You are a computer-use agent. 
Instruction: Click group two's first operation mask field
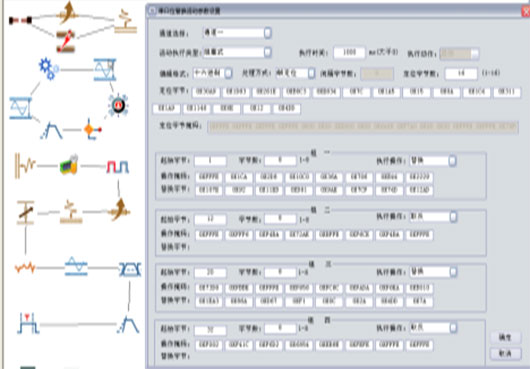[x=209, y=235]
